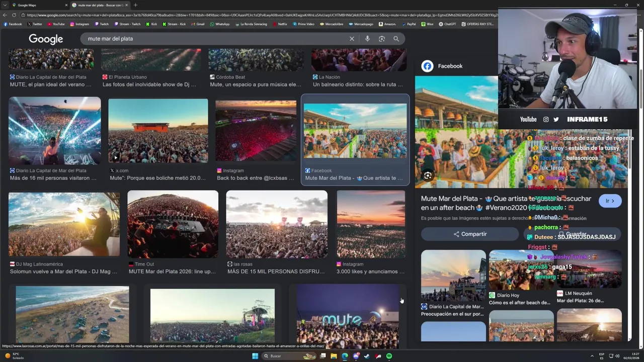Open the taskbar weather widget 32°C
Viewport: 644px width, 362px height.
[x=15, y=356]
